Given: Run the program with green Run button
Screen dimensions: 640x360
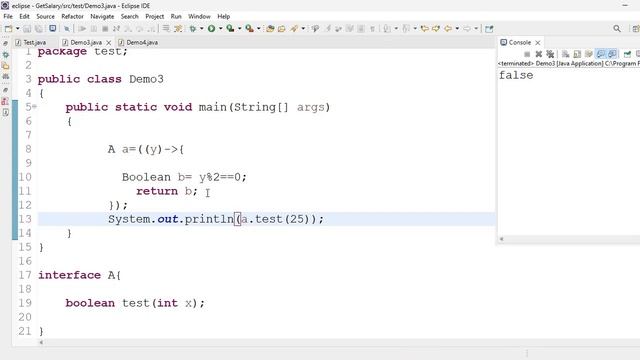Looking at the screenshot, I should click(211, 29).
